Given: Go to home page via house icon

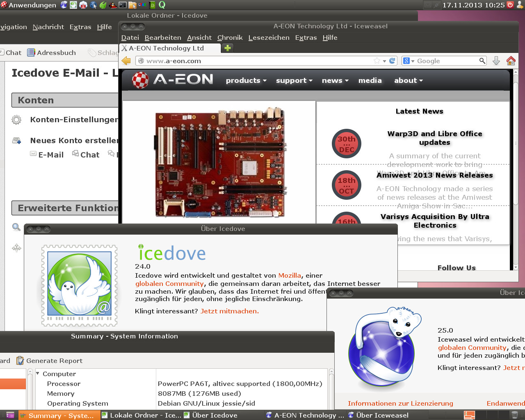Looking at the screenshot, I should (x=511, y=61).
